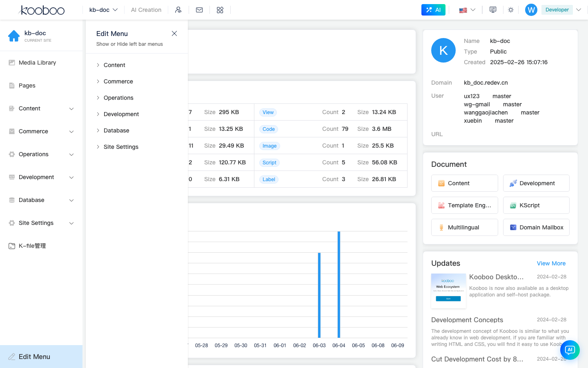Expand Database chevron in left sidebar
Screen dimensions: 588x368
71,200
